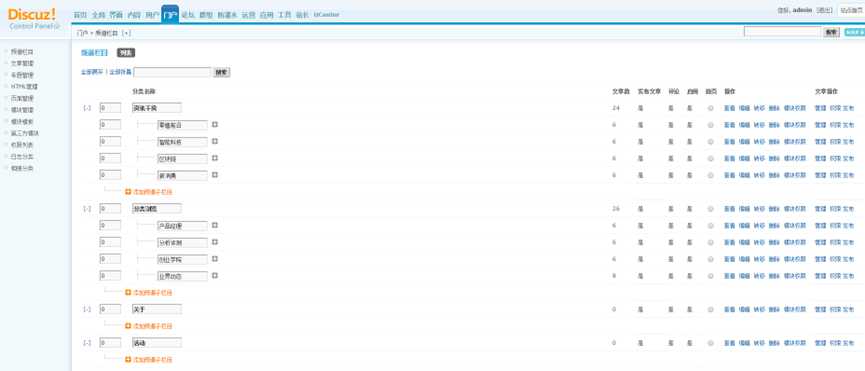Open 日志分类 in the left sidebar

pos(22,157)
